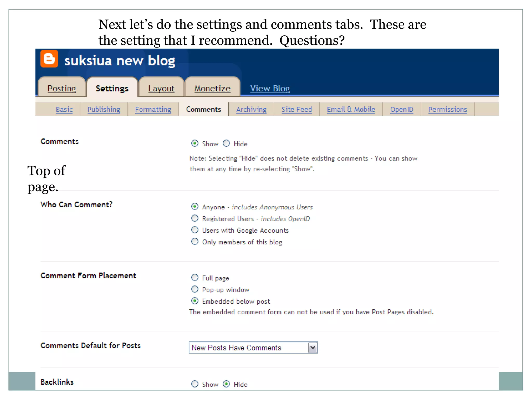532x399 pixels.
Task: Open Email & Mobile settings
Action: click(x=351, y=109)
